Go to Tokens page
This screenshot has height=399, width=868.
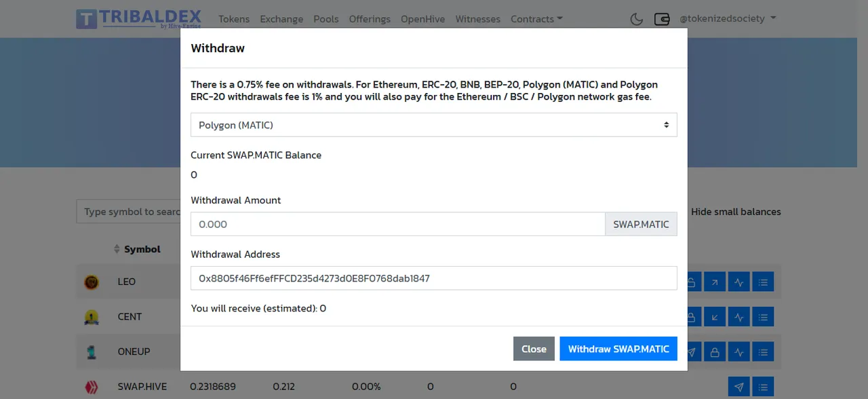click(x=234, y=19)
